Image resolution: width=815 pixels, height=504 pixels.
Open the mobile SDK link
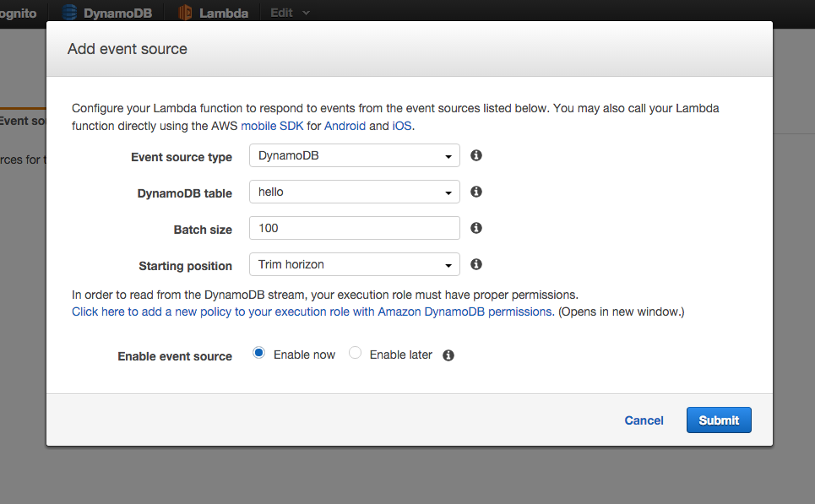point(272,126)
